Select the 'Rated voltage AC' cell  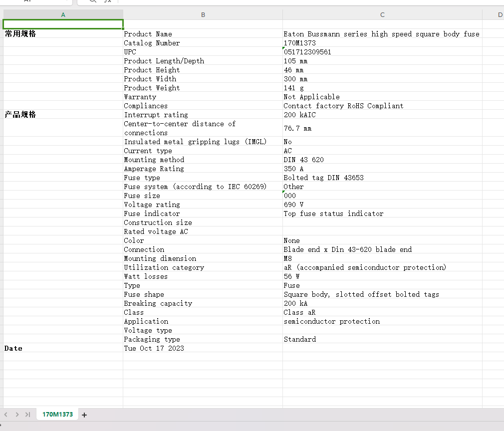click(203, 232)
